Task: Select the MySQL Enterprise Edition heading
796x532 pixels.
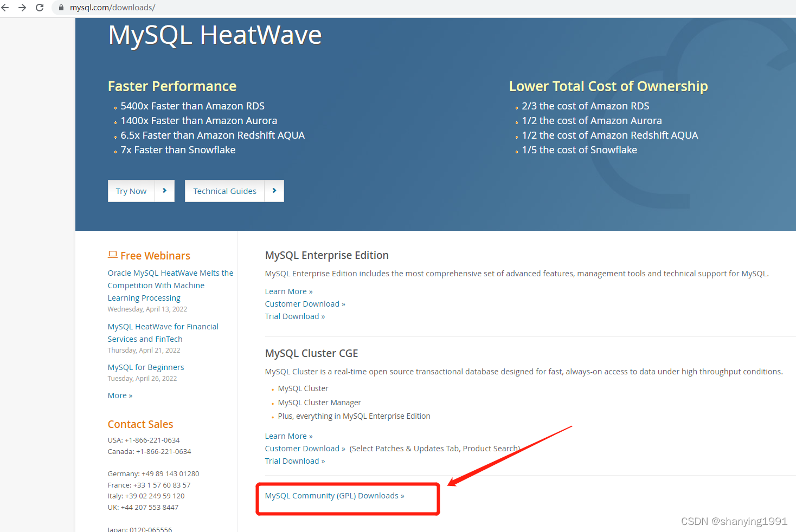Action: tap(326, 255)
